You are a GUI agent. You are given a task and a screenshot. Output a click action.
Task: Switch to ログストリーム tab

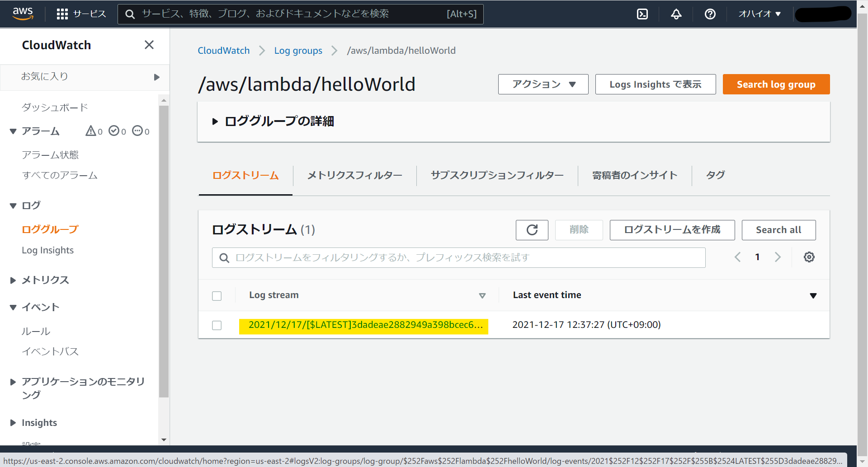(245, 175)
